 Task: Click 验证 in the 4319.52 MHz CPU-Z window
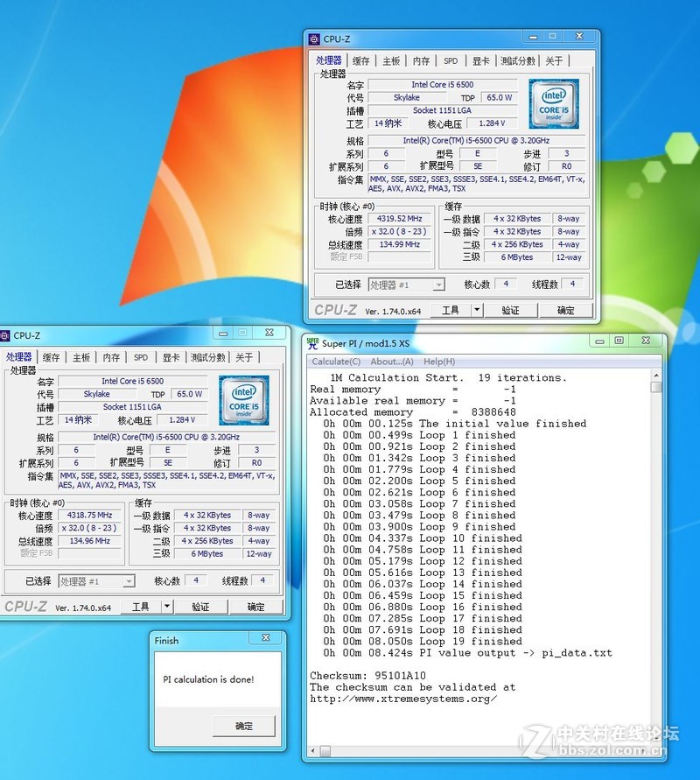[x=510, y=310]
